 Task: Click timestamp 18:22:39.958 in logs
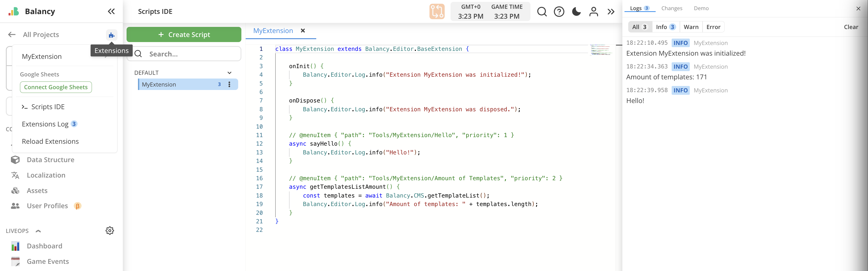coord(647,90)
